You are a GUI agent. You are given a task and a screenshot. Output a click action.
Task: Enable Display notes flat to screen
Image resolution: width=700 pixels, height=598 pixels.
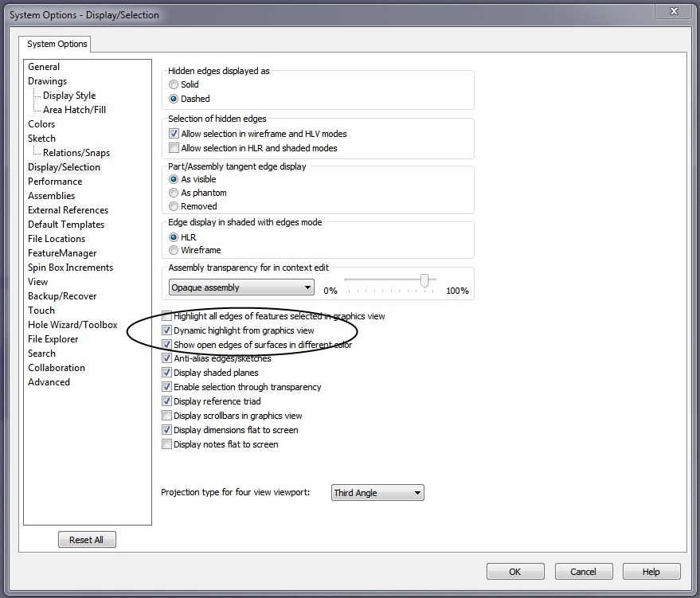pos(166,444)
